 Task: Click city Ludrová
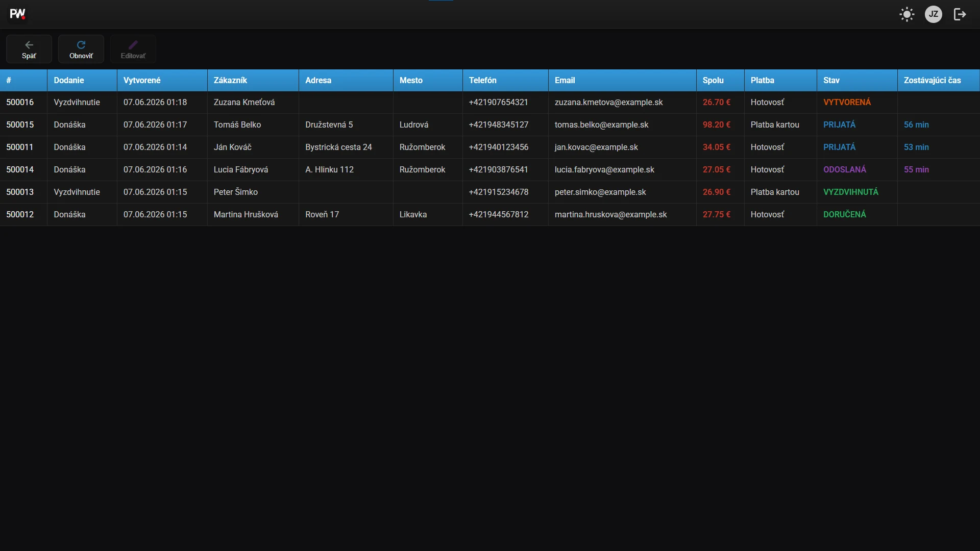414,124
